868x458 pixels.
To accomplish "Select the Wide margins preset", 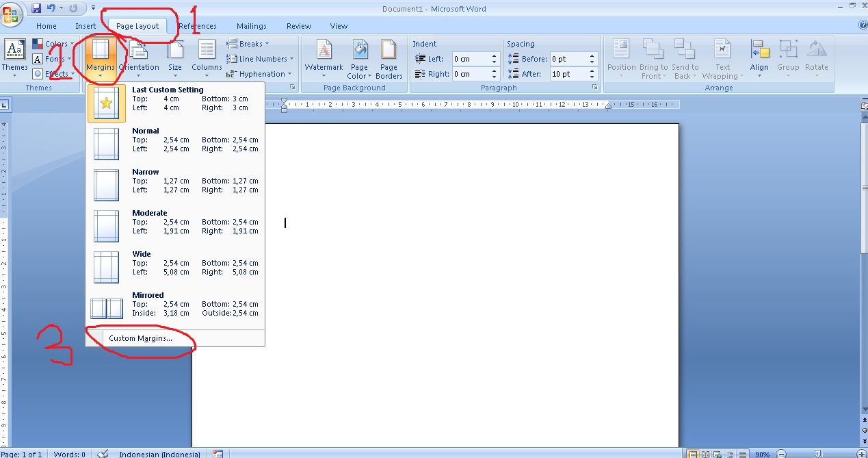I will (x=175, y=267).
